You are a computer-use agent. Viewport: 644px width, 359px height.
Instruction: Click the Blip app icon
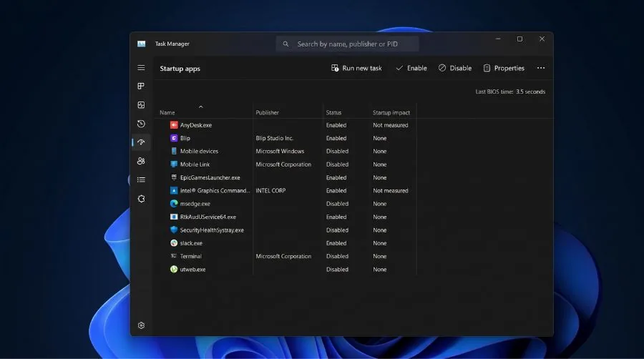coord(174,138)
